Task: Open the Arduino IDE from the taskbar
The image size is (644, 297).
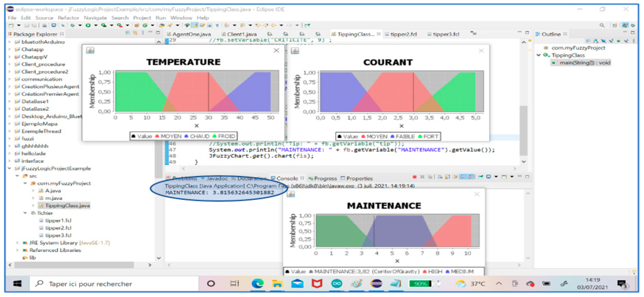Action: click(336, 284)
